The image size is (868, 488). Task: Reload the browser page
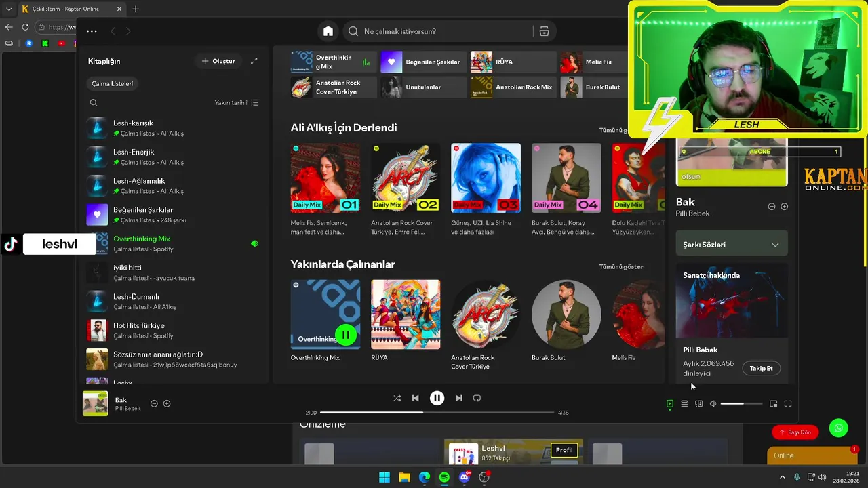pos(25,27)
